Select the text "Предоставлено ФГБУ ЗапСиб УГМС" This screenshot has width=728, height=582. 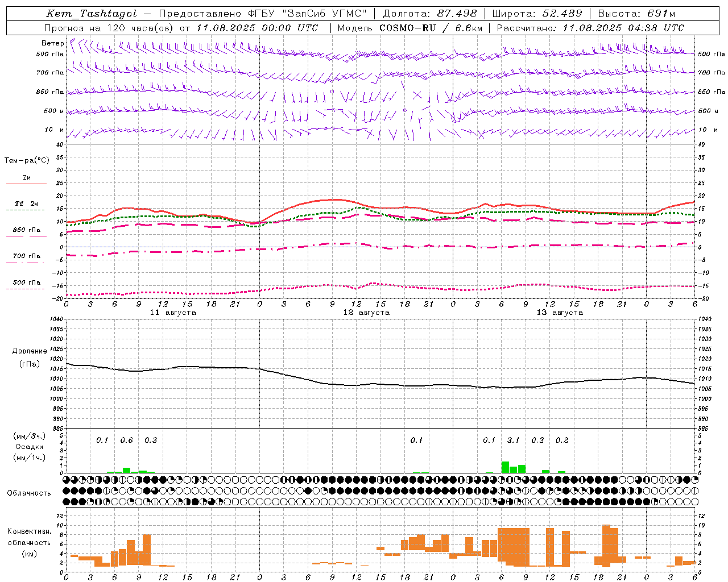(263, 14)
